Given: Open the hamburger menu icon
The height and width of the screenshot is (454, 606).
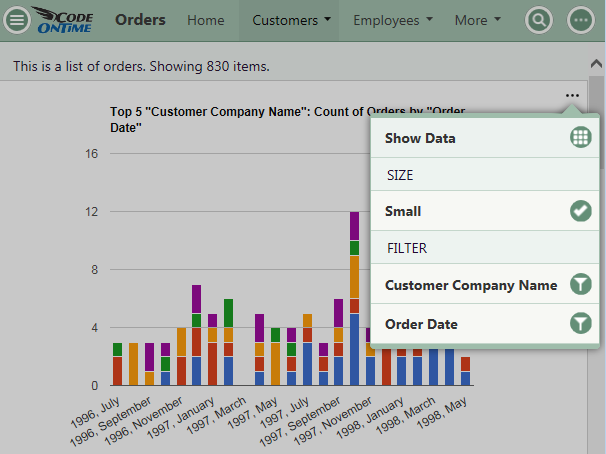Looking at the screenshot, I should [x=18, y=20].
